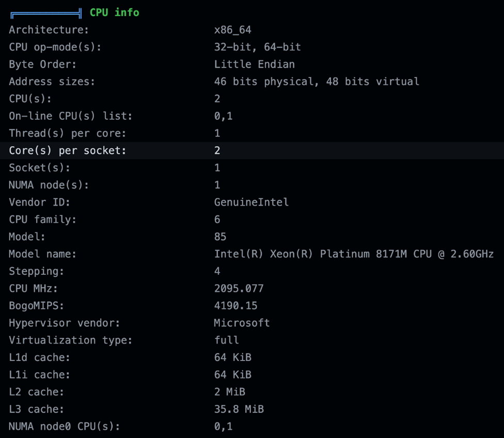Click the Virtualization type value full

[x=226, y=340]
